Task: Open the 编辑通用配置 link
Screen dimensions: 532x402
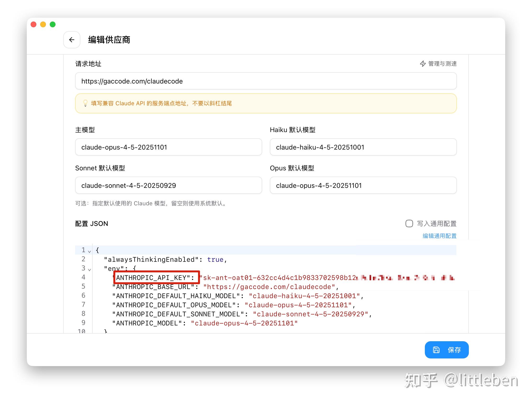Action: 439,236
